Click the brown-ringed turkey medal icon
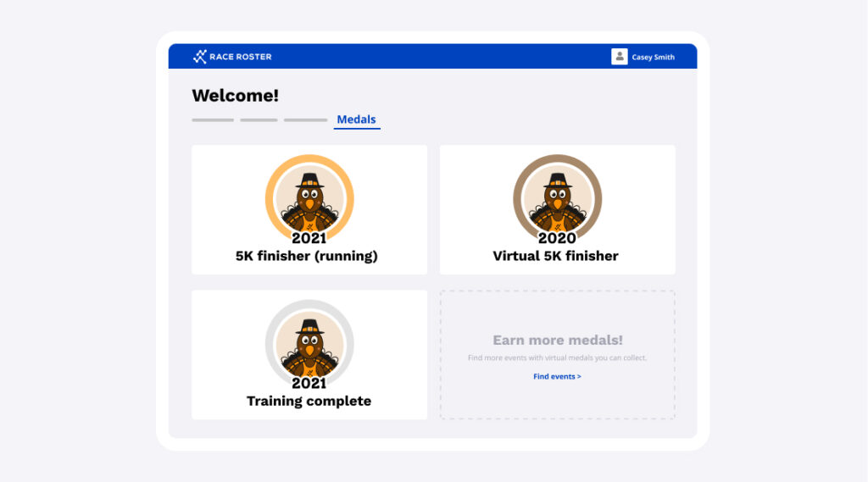The image size is (868, 482). 557,197
